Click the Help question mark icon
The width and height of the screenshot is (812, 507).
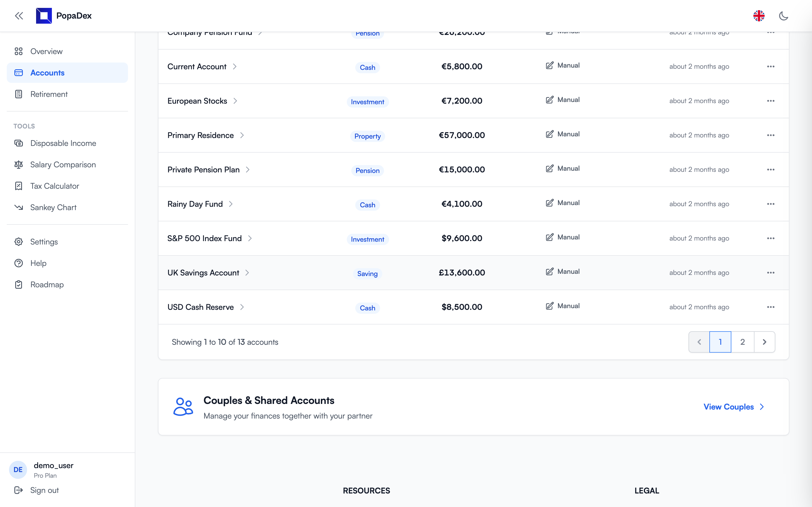[x=18, y=263]
